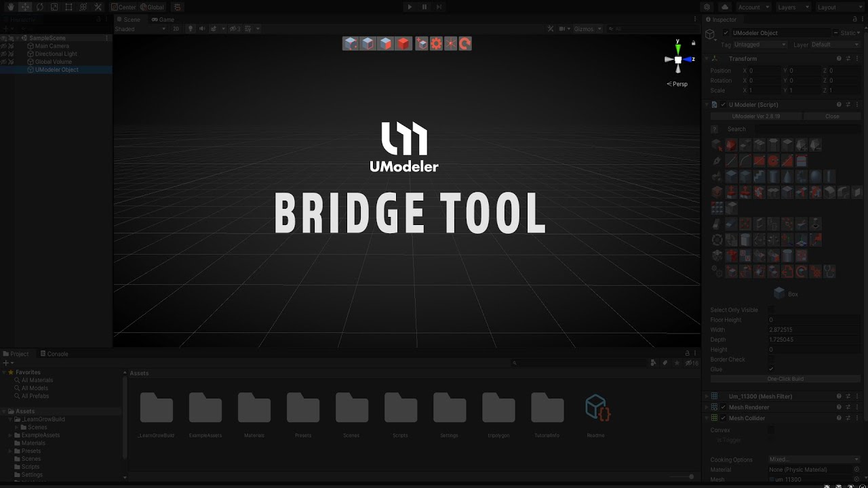The width and height of the screenshot is (868, 488).
Task: Open the Account dropdown
Action: (x=753, y=7)
